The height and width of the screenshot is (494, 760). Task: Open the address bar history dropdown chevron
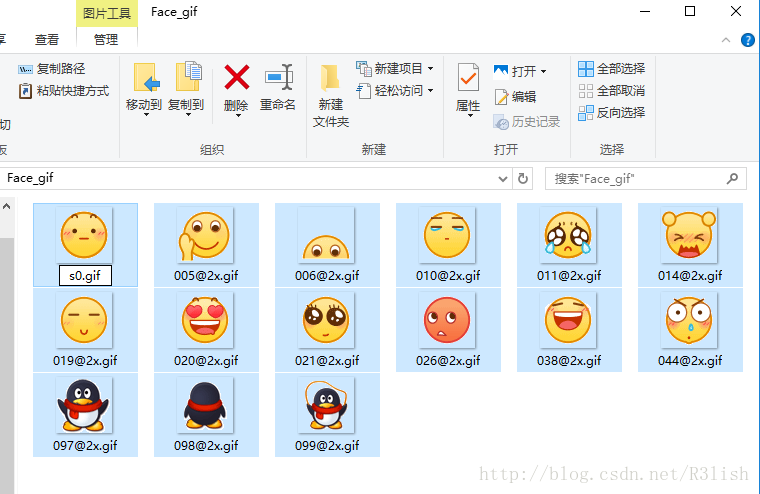tap(503, 179)
